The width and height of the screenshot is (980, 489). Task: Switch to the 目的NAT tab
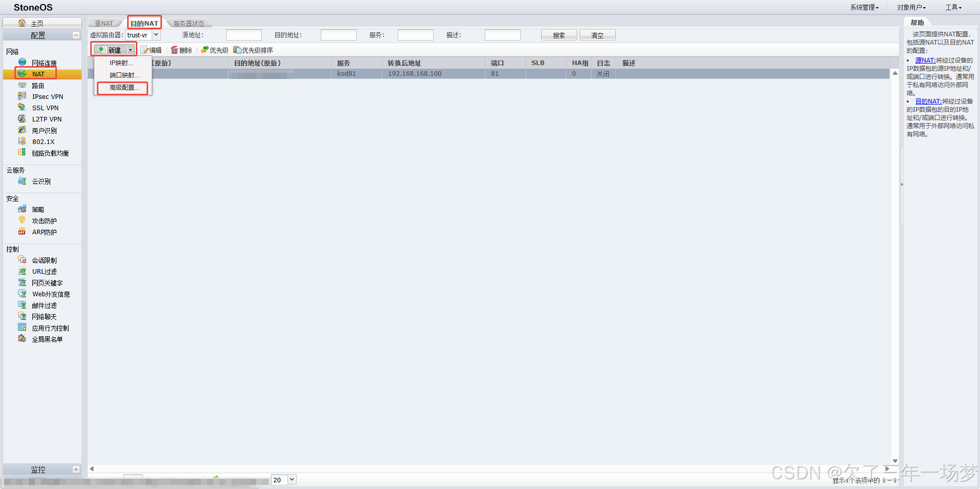tap(144, 23)
